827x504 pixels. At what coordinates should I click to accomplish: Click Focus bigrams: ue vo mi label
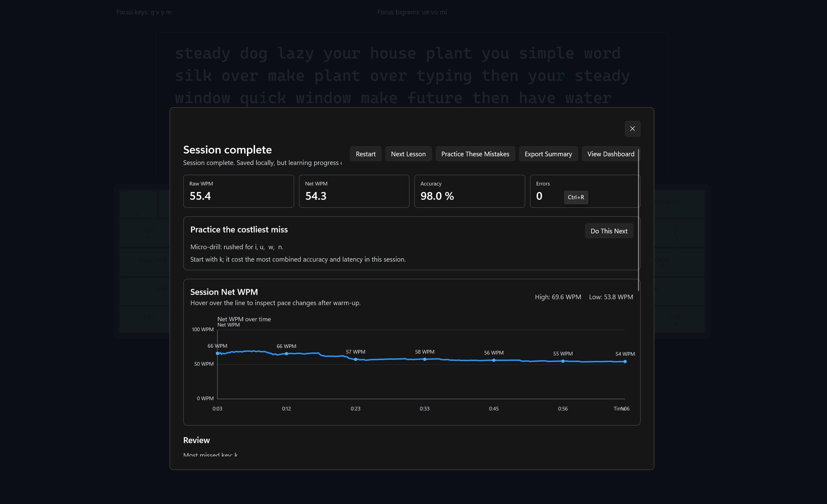[x=412, y=12]
